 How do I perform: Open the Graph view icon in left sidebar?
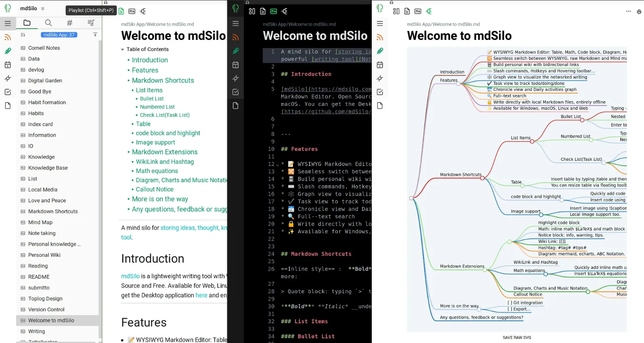8,78
